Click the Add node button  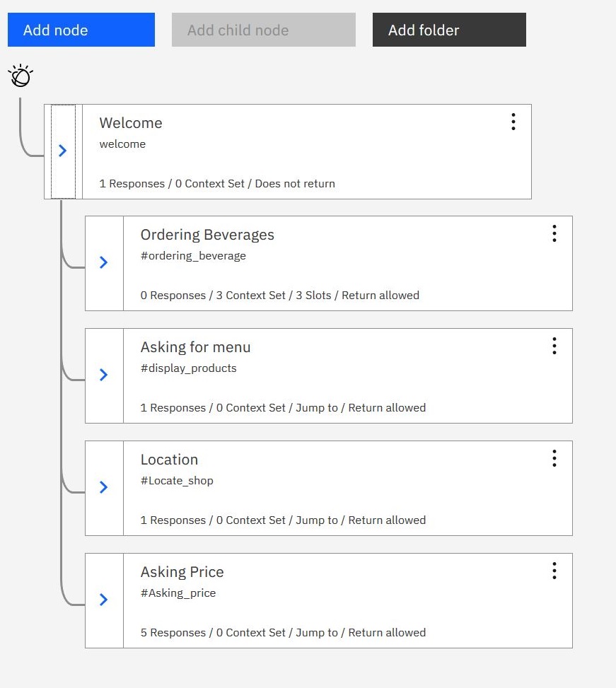pos(81,30)
